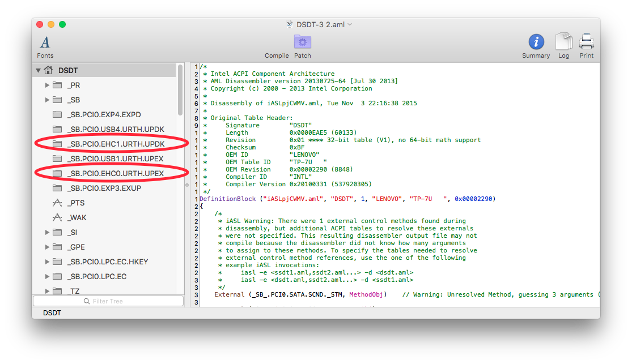Expand the _SI folder

click(x=47, y=232)
